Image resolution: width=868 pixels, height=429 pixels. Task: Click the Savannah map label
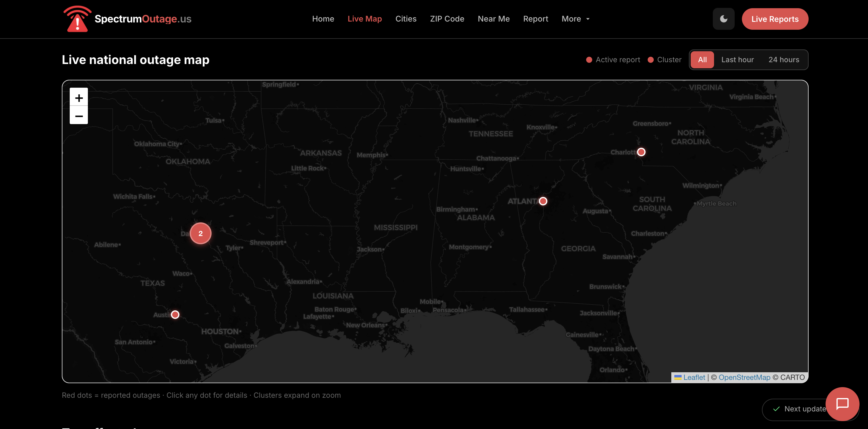pos(617,257)
